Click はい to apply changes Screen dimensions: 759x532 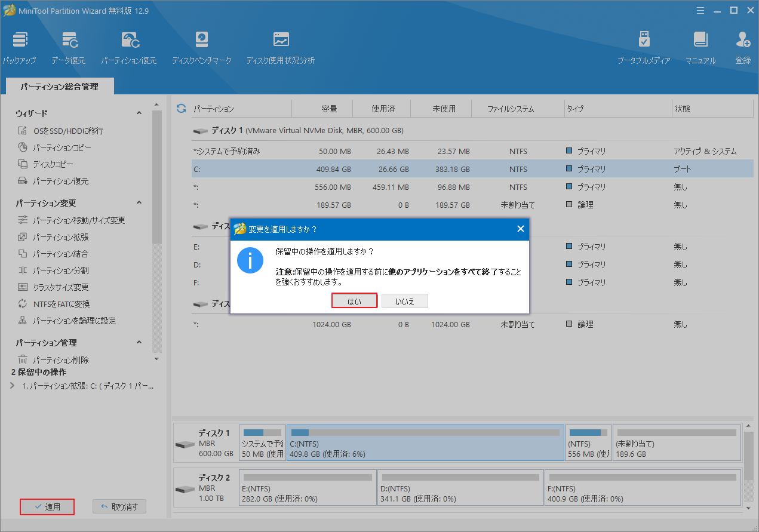(354, 301)
